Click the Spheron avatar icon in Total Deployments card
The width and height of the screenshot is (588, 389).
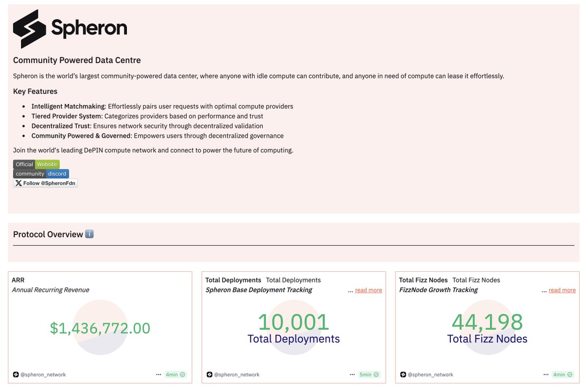pyautogui.click(x=209, y=375)
